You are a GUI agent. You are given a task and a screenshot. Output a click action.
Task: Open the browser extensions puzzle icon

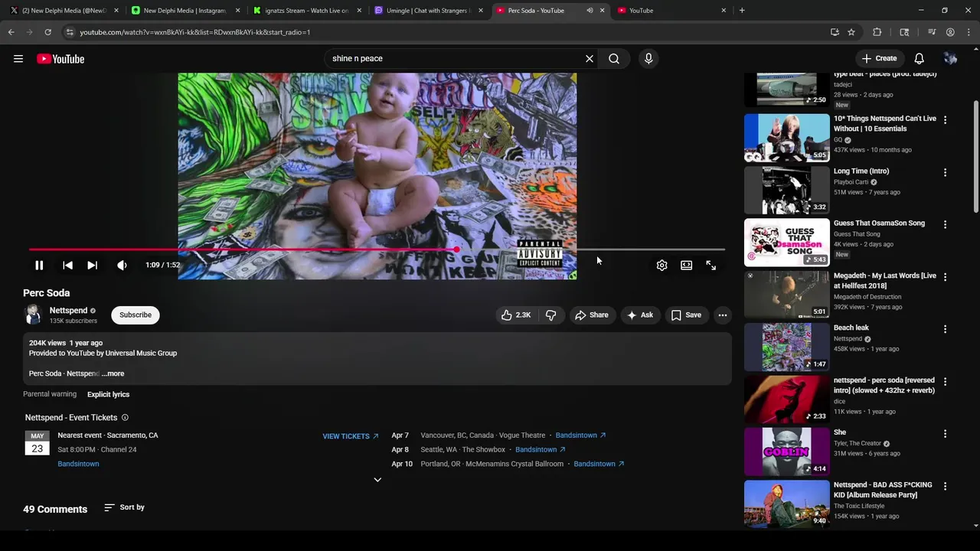pyautogui.click(x=877, y=32)
